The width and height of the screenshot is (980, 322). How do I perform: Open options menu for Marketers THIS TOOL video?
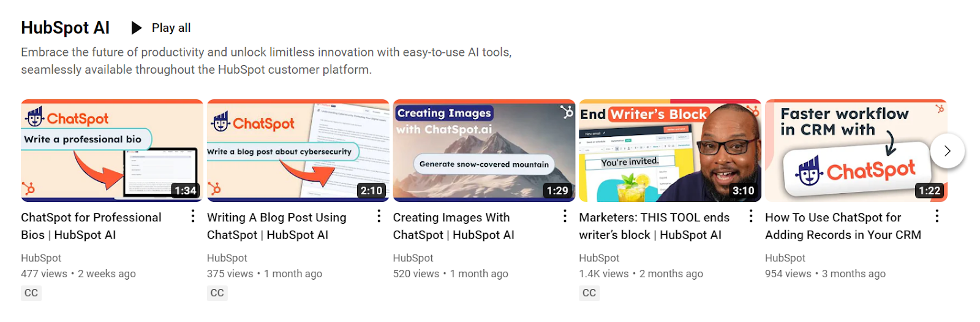751,216
